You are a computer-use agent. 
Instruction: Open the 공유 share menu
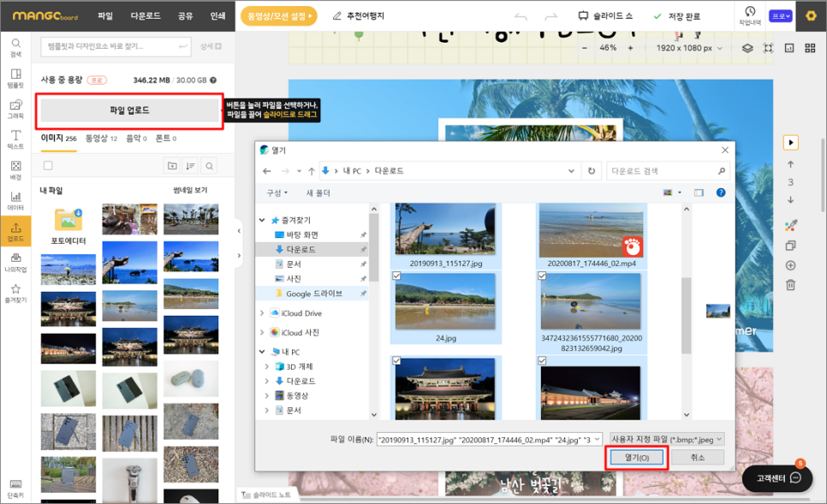(185, 15)
